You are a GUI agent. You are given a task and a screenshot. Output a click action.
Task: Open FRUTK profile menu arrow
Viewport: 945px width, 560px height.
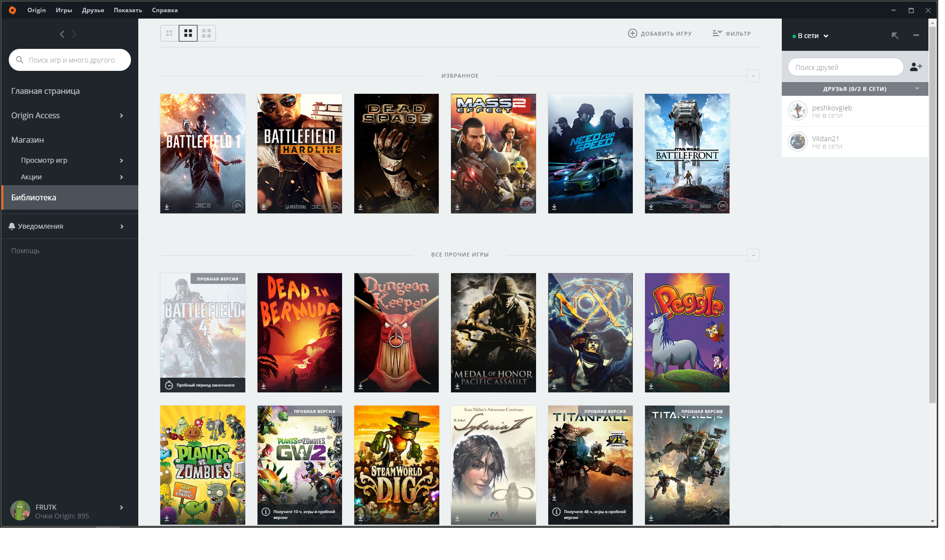[x=122, y=507]
